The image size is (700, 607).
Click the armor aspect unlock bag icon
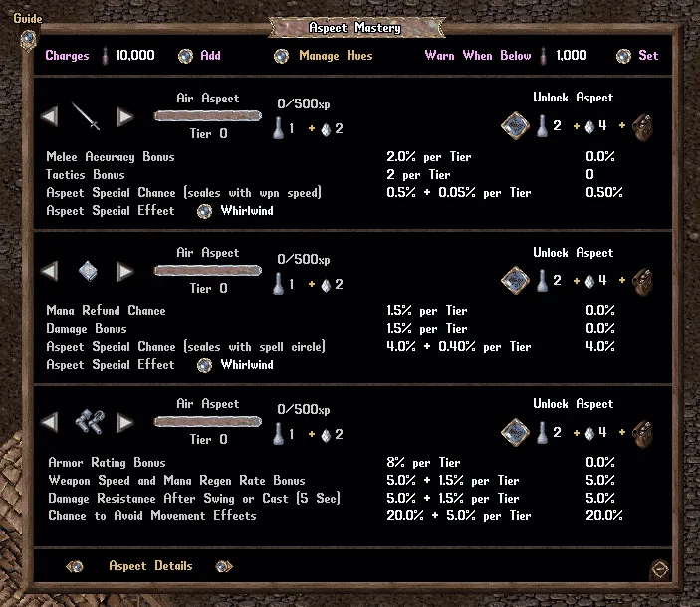point(642,434)
